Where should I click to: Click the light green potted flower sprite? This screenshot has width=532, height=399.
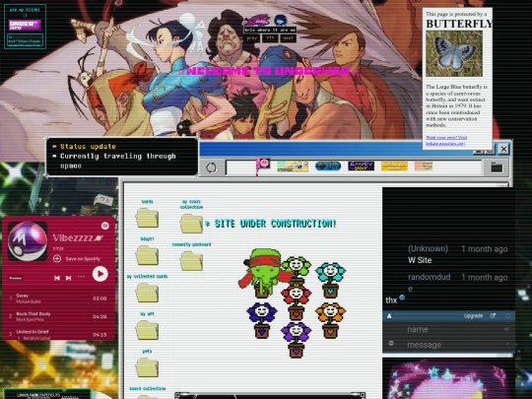(297, 270)
